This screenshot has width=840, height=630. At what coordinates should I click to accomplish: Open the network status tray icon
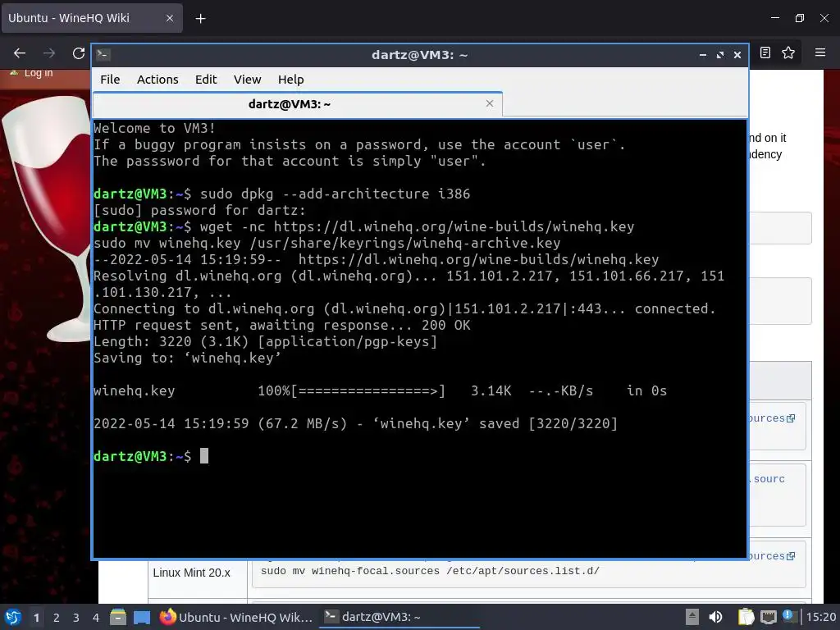coord(768,617)
